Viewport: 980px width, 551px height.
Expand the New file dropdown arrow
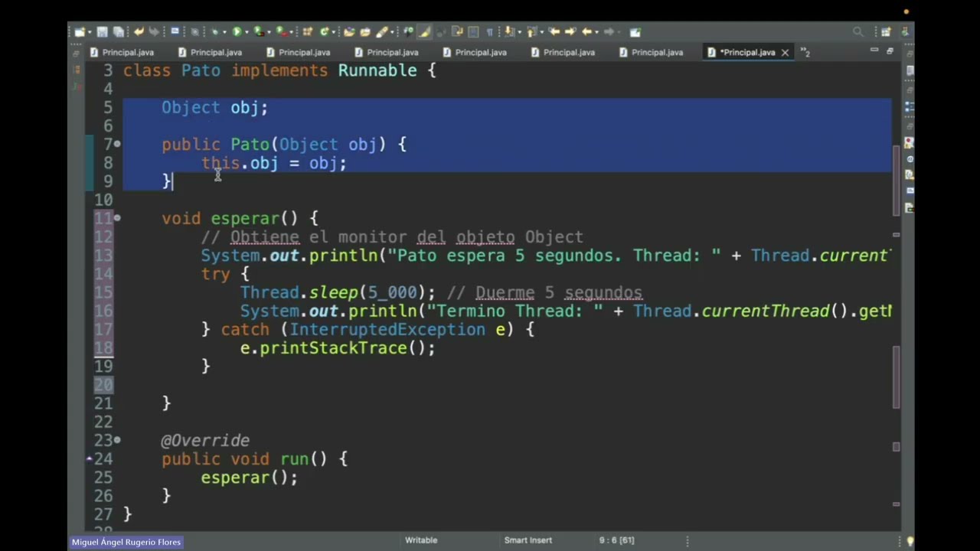tap(90, 33)
